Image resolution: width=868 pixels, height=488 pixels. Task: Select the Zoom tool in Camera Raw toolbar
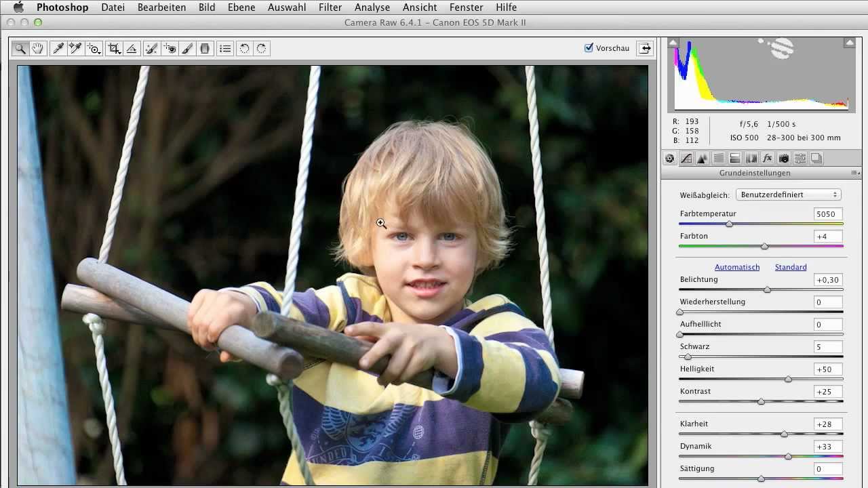click(x=20, y=48)
